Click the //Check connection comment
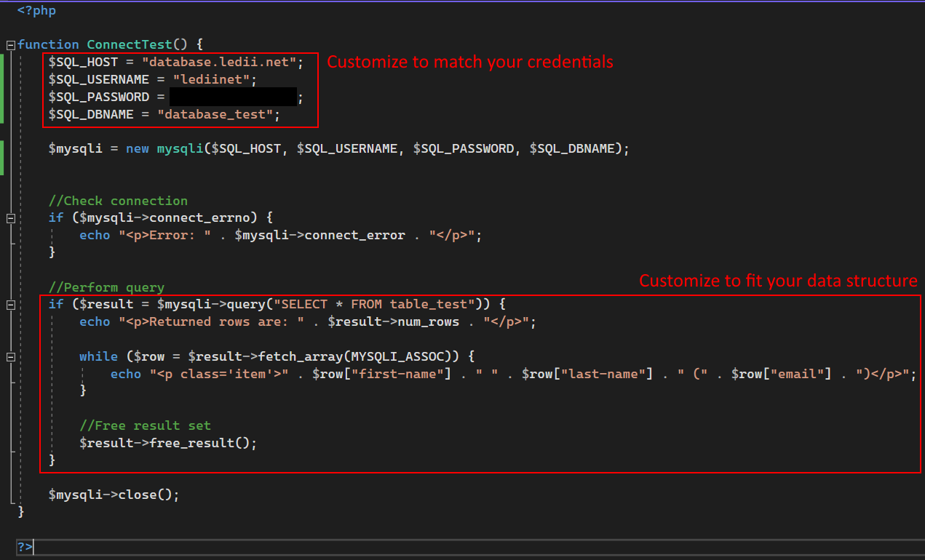The image size is (925, 560). coord(118,201)
